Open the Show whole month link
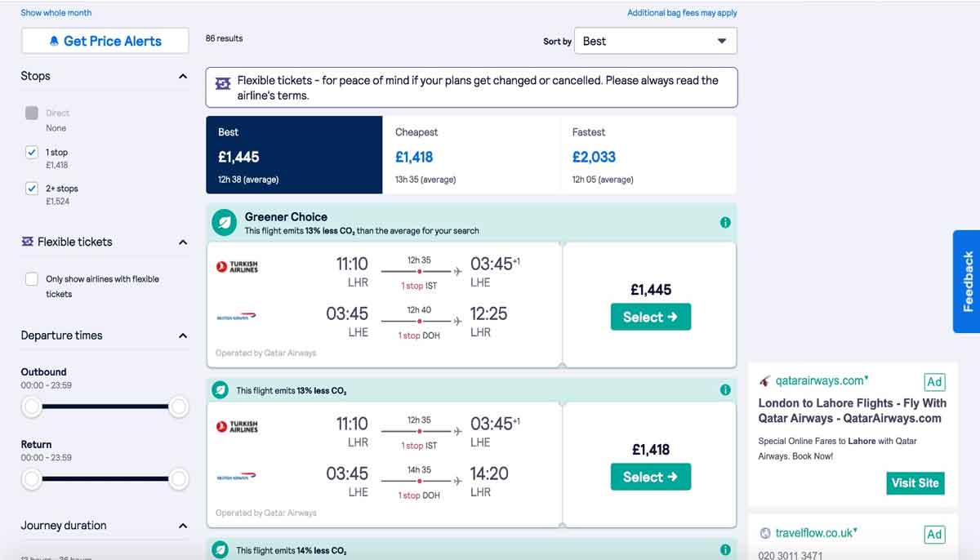This screenshot has width=980, height=560. [x=56, y=13]
